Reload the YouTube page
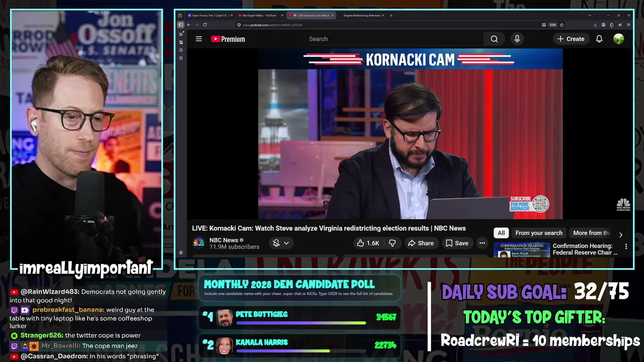This screenshot has height=362, width=644. click(205, 25)
